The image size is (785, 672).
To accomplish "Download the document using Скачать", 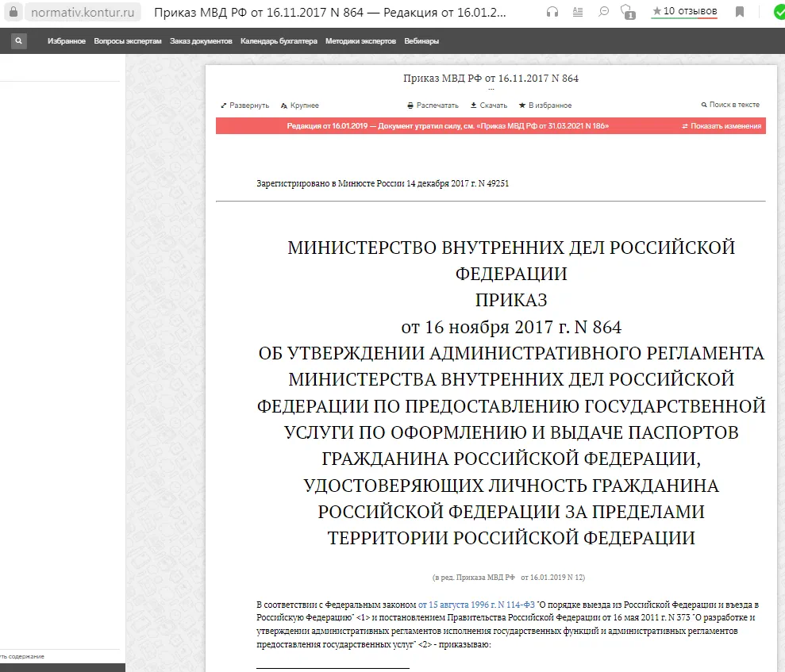I will pyautogui.click(x=489, y=106).
